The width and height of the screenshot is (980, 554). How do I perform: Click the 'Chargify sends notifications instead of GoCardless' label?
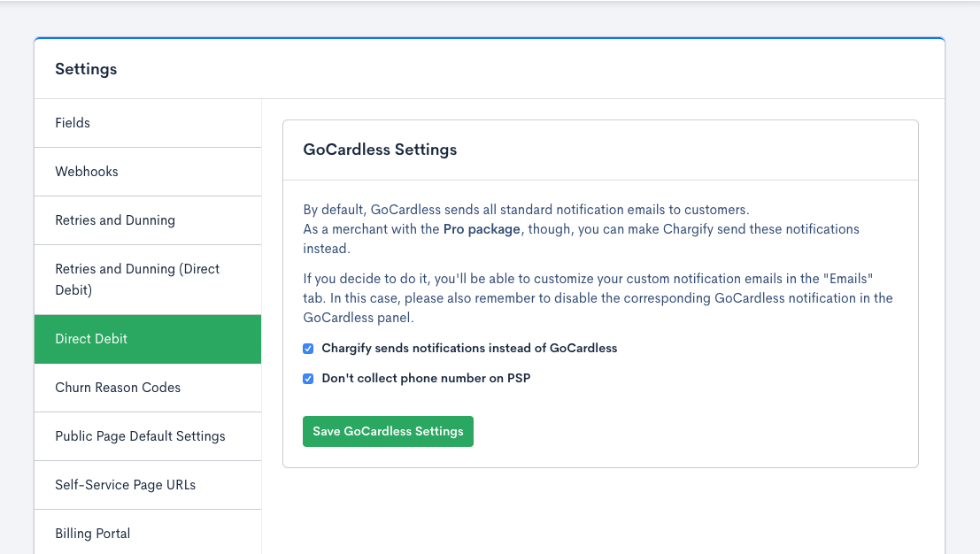click(469, 349)
